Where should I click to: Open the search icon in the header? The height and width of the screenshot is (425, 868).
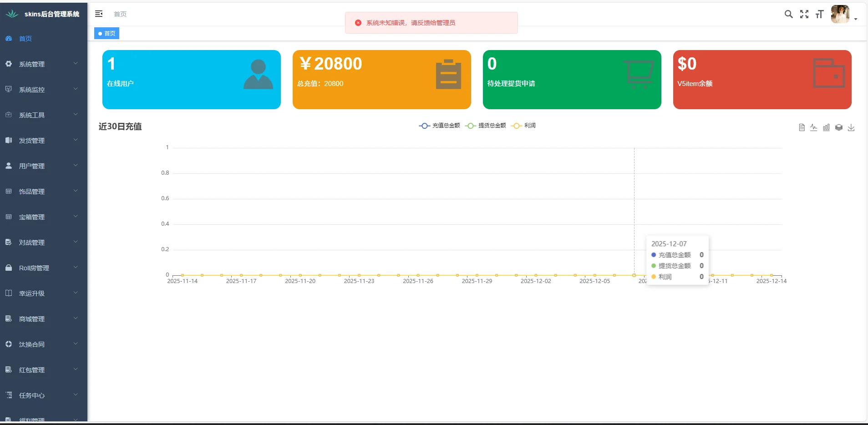(x=788, y=14)
